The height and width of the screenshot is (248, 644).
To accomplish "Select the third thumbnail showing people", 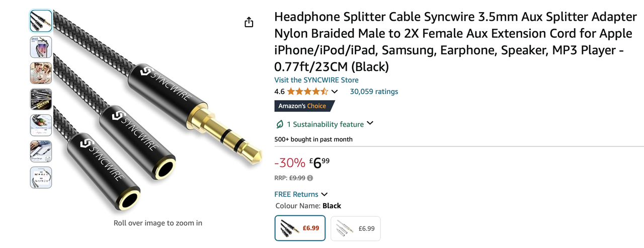I will (x=41, y=73).
